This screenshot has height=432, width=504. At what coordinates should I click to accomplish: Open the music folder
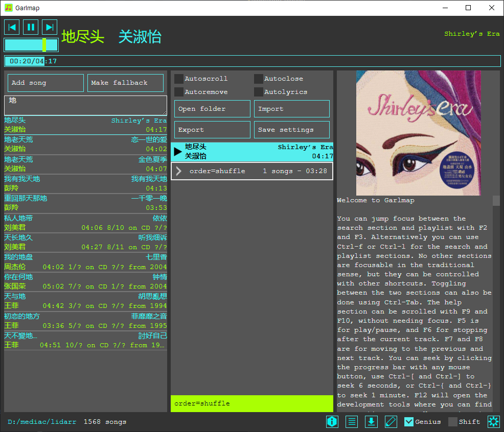tap(212, 109)
